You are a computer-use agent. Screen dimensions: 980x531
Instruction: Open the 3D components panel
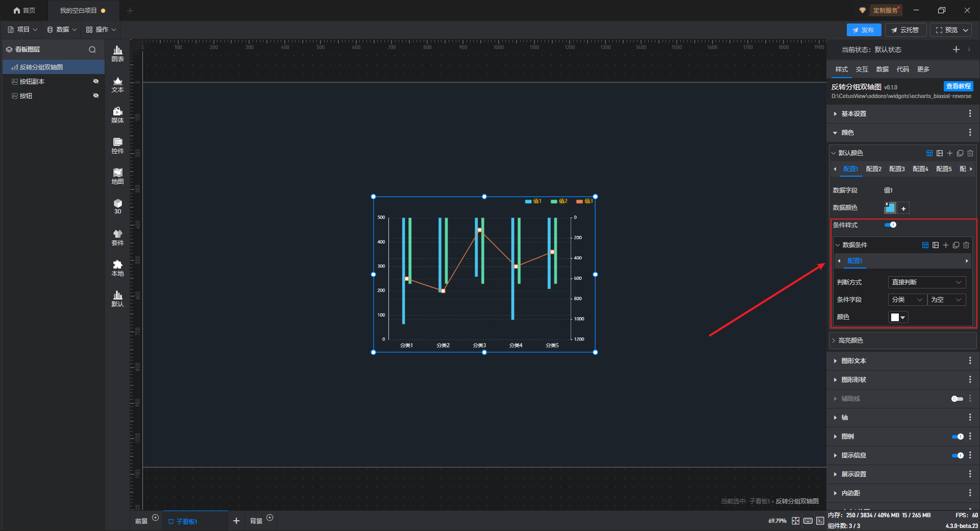tap(117, 206)
